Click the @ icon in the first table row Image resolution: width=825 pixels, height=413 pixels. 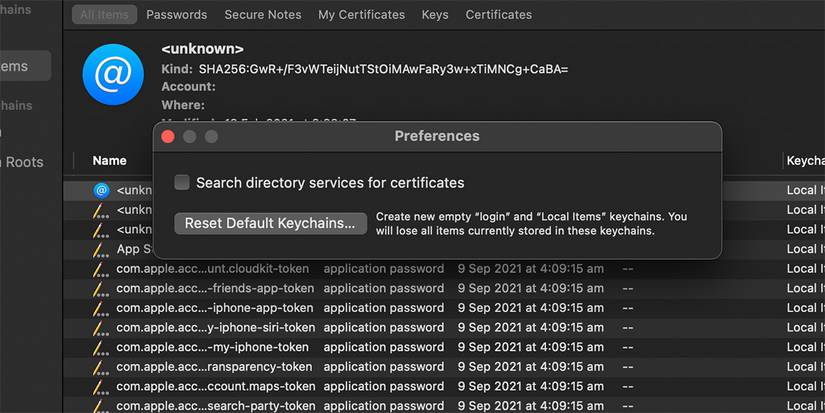pyautogui.click(x=100, y=190)
